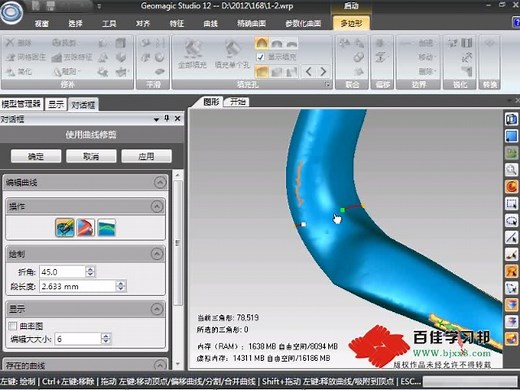Enable the 曲率图 checkbox
The height and width of the screenshot is (390, 520).
[x=13, y=326]
